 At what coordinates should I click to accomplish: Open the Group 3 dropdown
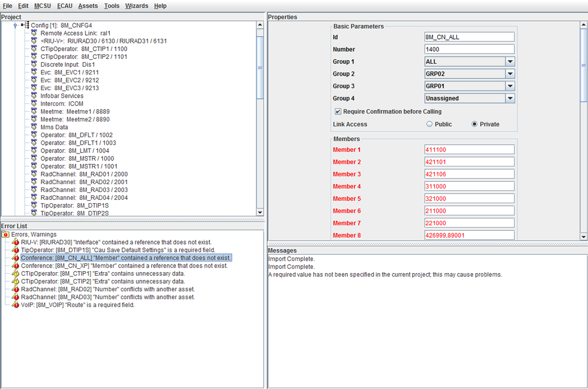tap(510, 86)
